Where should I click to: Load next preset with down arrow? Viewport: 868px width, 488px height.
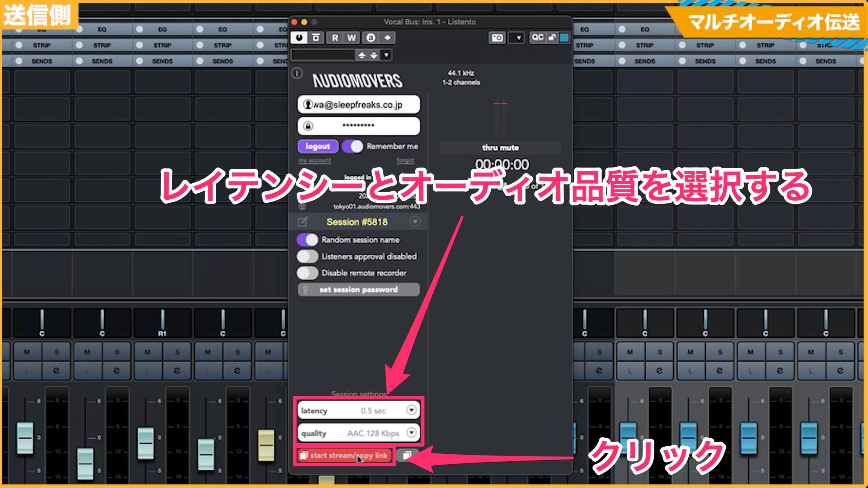tap(374, 55)
